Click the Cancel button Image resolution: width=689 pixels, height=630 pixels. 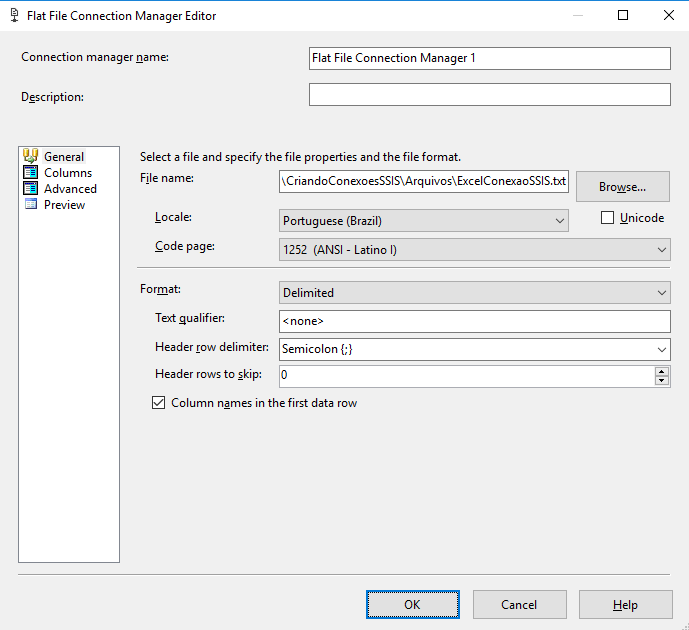(519, 605)
